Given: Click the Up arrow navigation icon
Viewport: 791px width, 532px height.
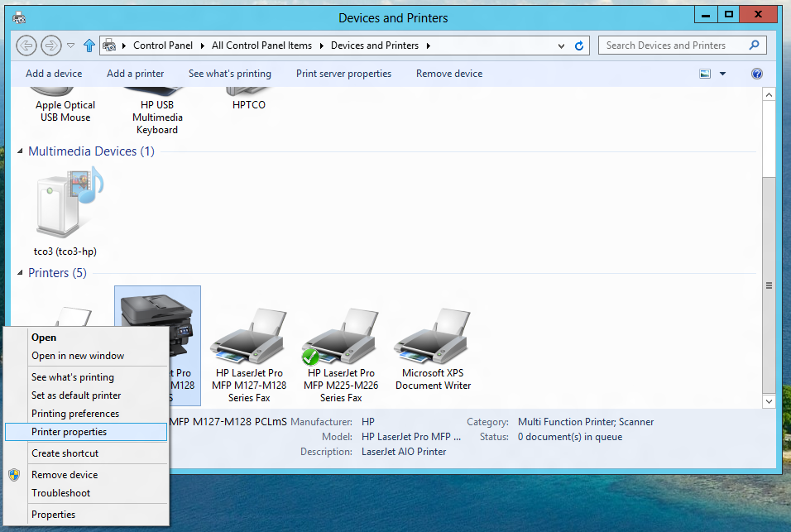Looking at the screenshot, I should (x=89, y=46).
